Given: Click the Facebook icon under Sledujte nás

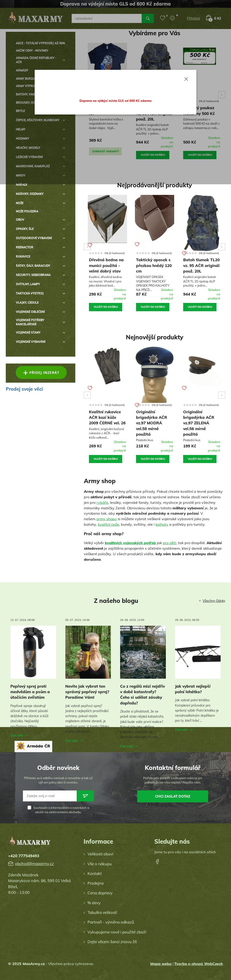Looking at the screenshot, I should pyautogui.click(x=157, y=861).
